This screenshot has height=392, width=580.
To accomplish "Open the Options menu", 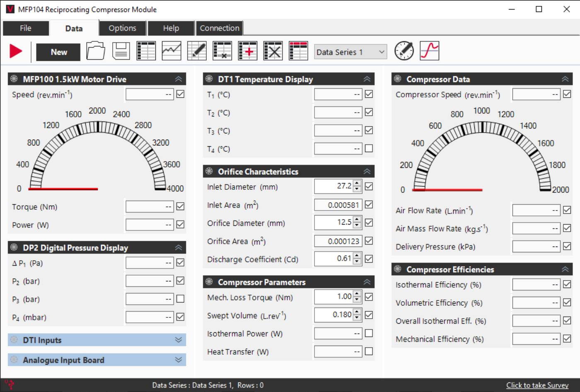I will [x=122, y=28].
